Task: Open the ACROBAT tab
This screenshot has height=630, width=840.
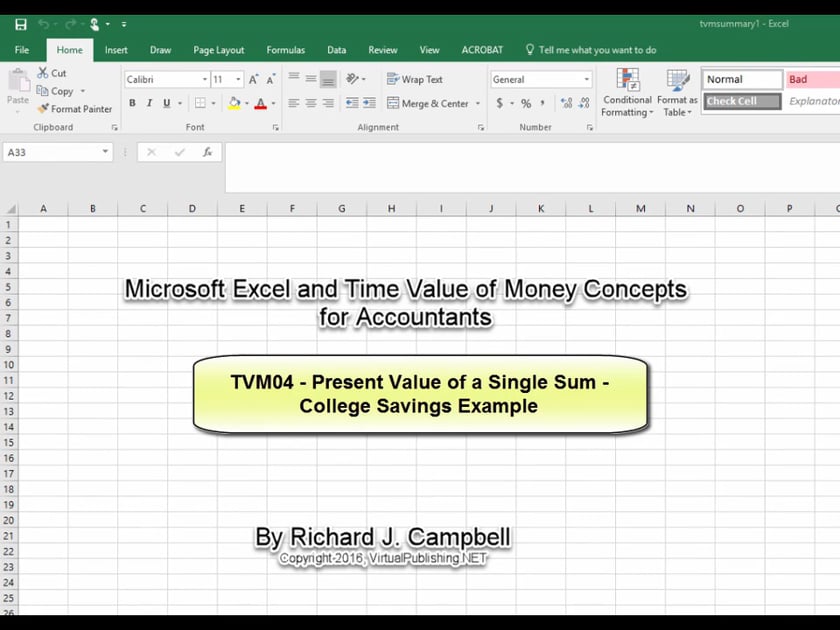Action: 482,50
